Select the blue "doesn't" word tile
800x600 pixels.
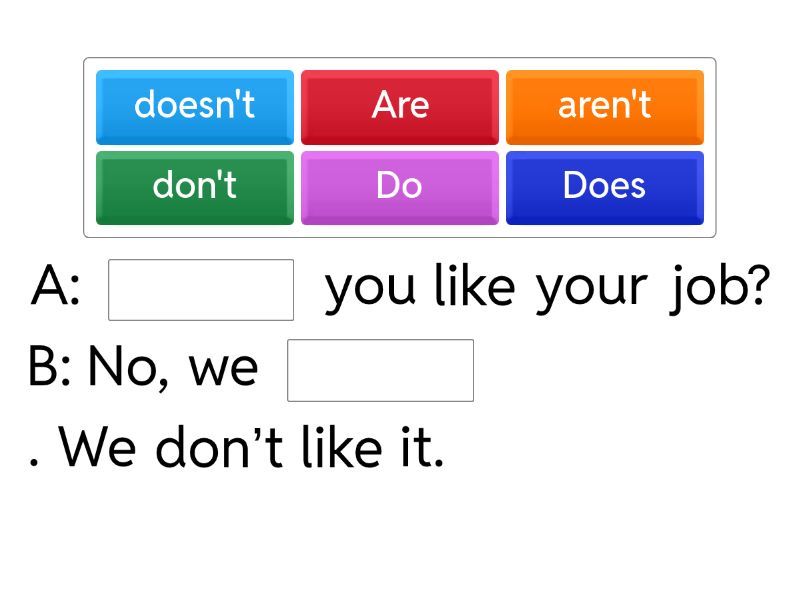click(x=195, y=106)
